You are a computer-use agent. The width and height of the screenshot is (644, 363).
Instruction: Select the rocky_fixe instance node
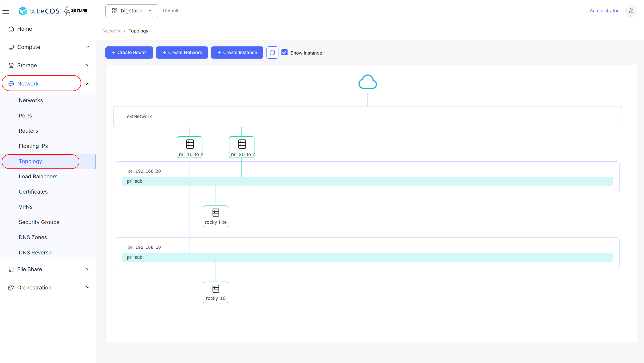[x=216, y=216]
